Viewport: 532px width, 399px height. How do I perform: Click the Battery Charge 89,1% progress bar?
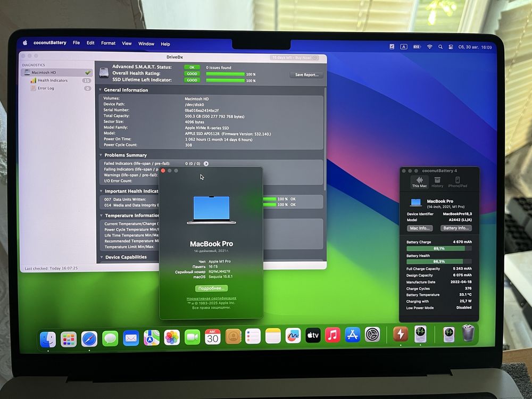[439, 248]
